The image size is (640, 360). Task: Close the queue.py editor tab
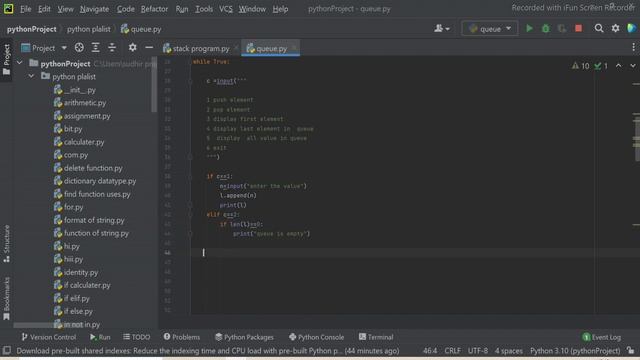[294, 48]
